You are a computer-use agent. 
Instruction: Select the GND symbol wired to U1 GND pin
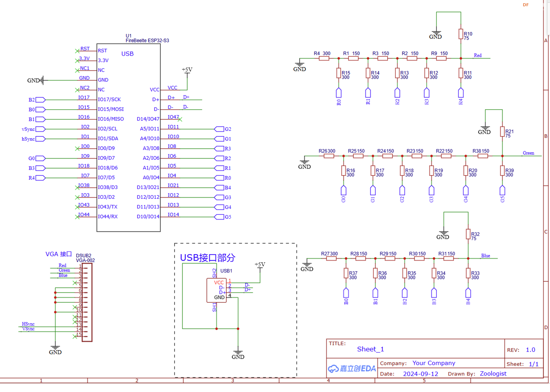pyautogui.click(x=37, y=80)
